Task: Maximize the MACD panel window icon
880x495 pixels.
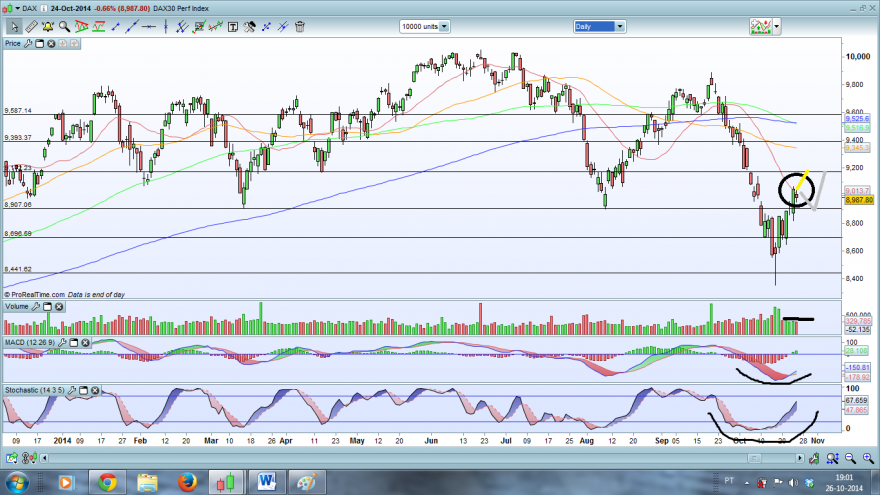Action: pos(74,342)
